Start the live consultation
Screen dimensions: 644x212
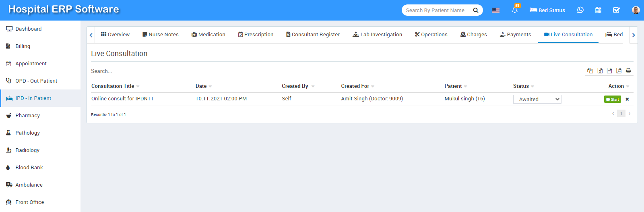(x=612, y=99)
